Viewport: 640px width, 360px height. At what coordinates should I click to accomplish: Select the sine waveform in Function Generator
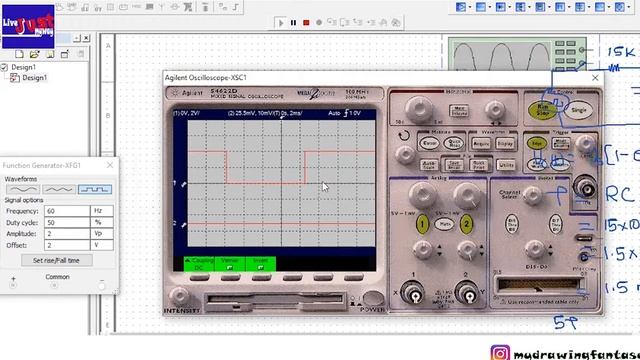(x=23, y=189)
